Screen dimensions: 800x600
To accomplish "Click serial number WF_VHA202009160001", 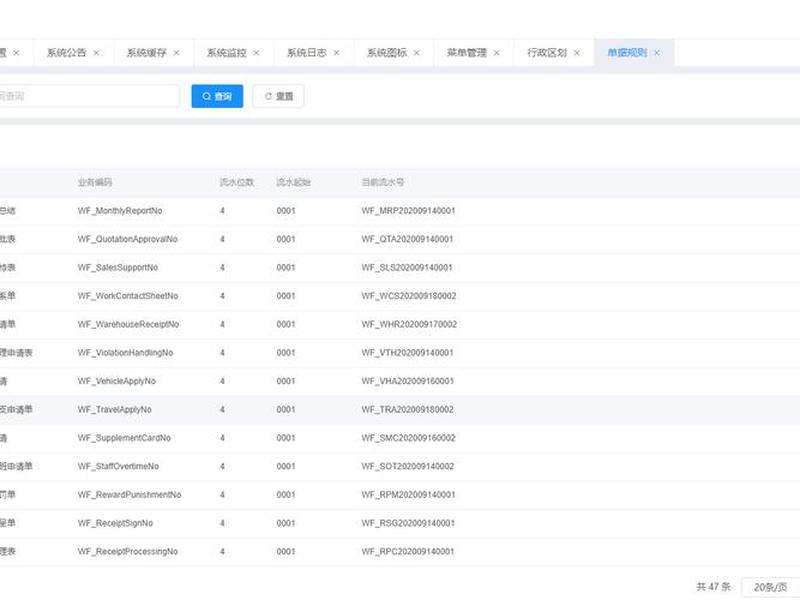I will [408, 381].
